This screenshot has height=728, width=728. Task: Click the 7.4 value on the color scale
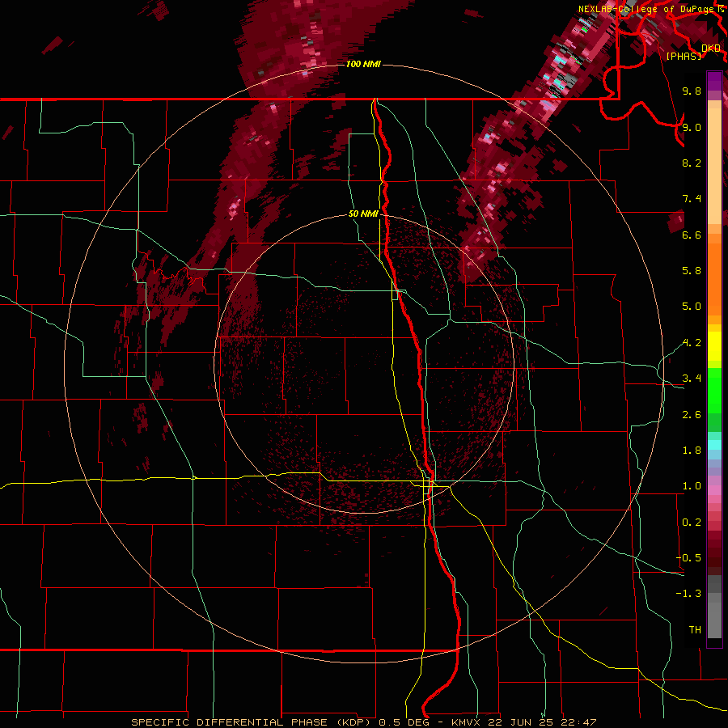(x=692, y=199)
